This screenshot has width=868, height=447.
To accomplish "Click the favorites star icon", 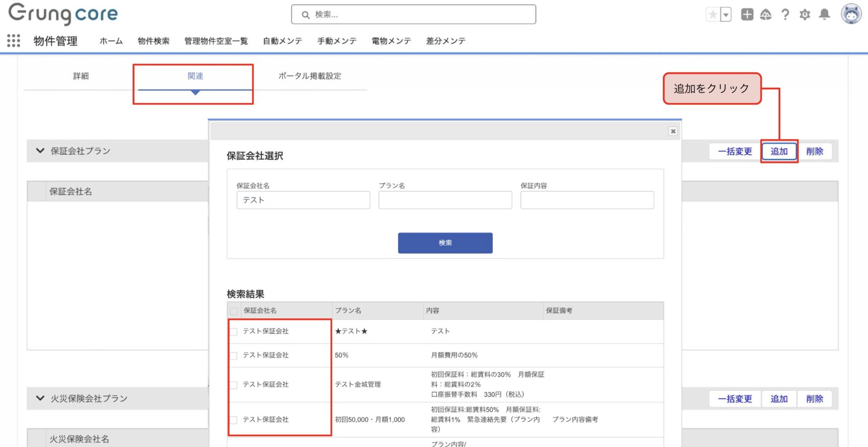I will coord(713,14).
